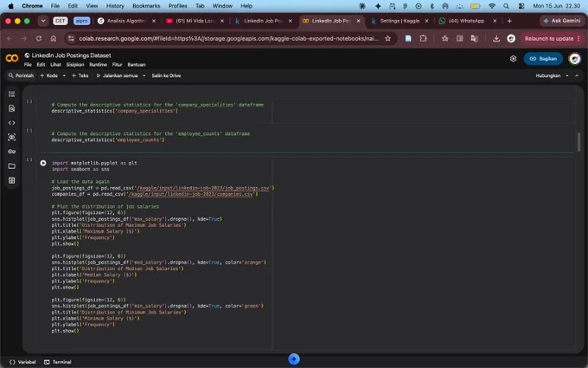Viewport: 588px width, 368px height.
Task: Open the table of contents sidebar icon
Action: click(11, 94)
